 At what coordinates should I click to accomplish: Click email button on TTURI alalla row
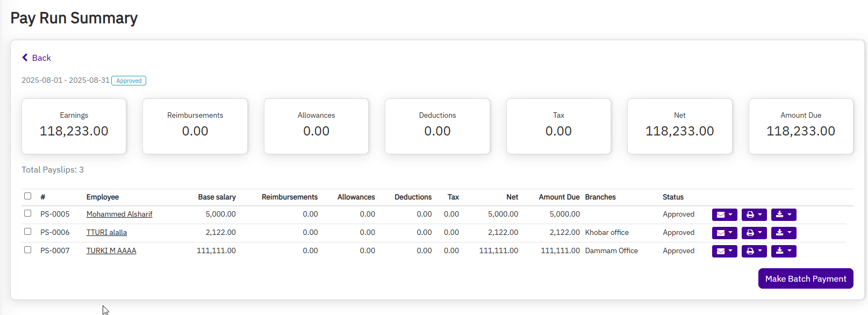(724, 233)
